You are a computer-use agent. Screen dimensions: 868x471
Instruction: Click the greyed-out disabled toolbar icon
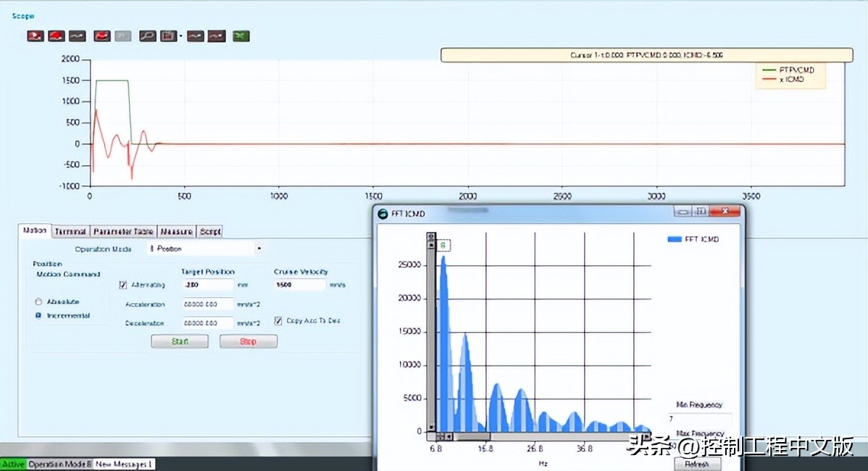123,36
